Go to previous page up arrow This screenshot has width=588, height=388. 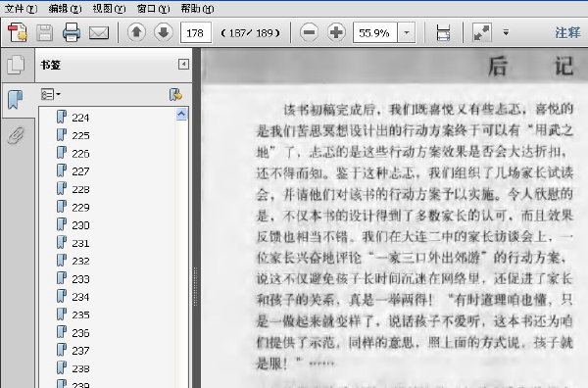(136, 32)
